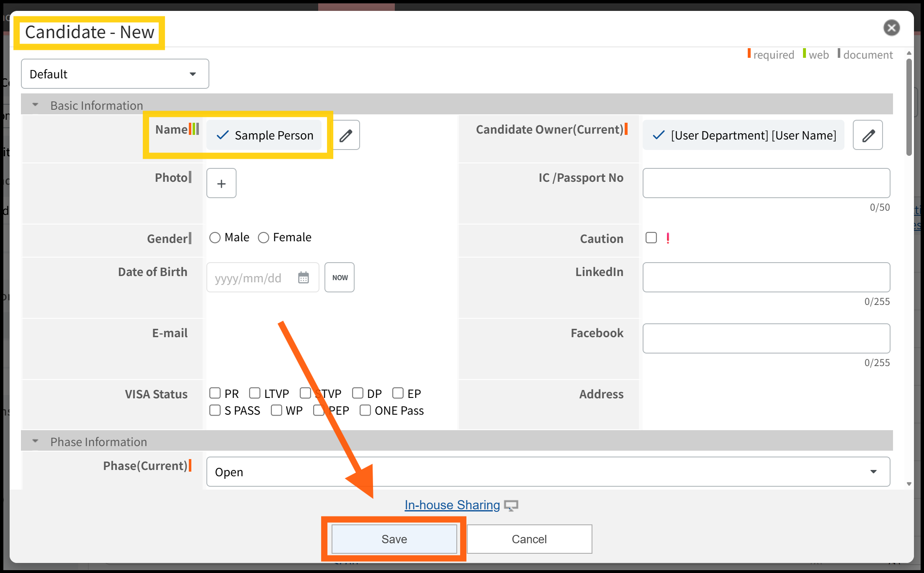Click the Save button
Viewport: 924px width, 573px height.
click(x=394, y=539)
